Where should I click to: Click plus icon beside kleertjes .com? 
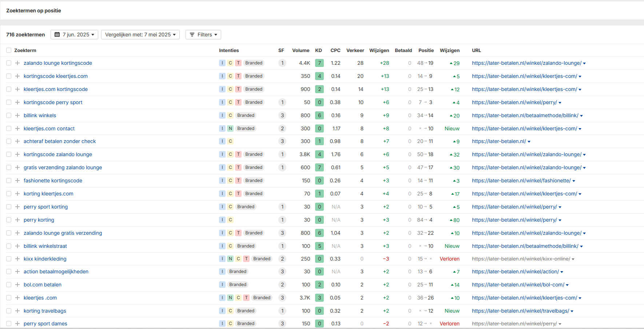point(17,298)
